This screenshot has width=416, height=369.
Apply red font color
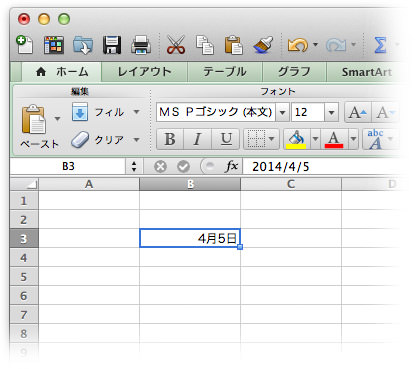(x=334, y=139)
